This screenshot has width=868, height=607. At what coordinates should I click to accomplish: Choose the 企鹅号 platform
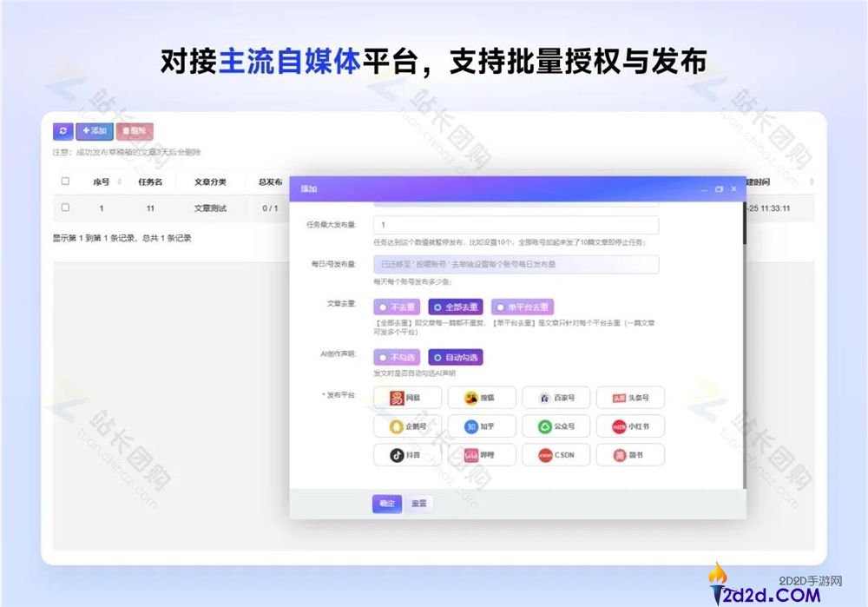tap(407, 426)
